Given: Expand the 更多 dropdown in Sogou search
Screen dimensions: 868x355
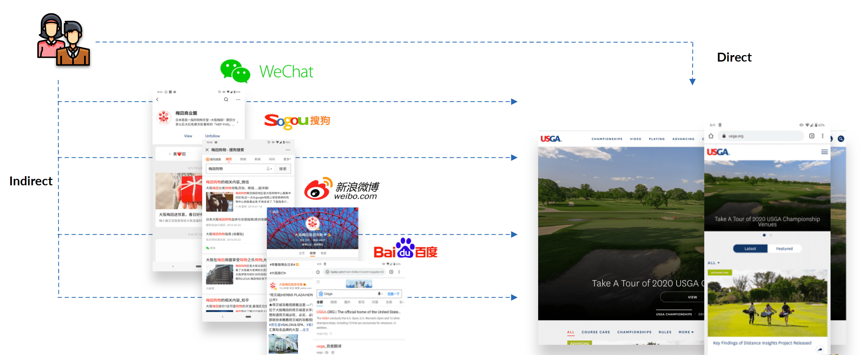Looking at the screenshot, I should (287, 159).
